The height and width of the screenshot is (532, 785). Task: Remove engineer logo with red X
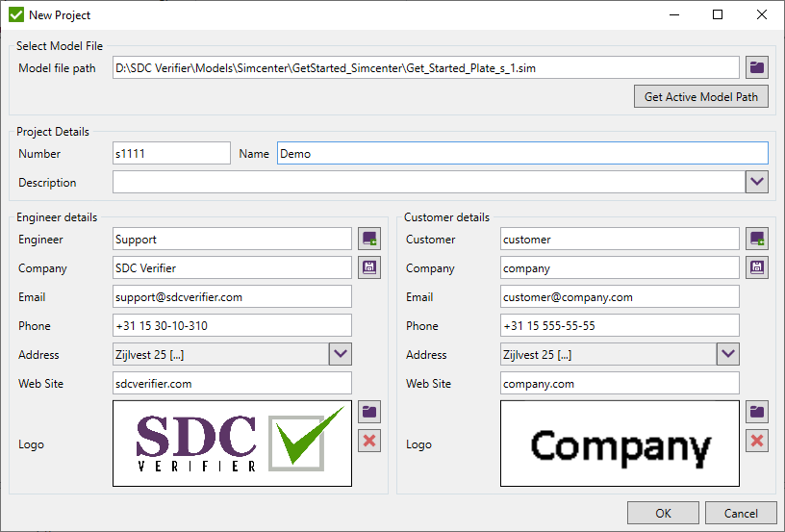369,442
